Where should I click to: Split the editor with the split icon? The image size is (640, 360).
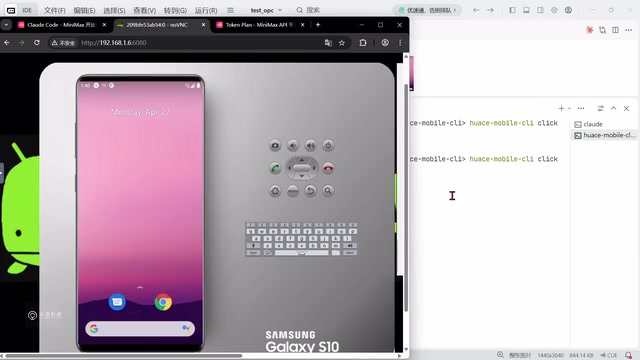tap(616, 30)
